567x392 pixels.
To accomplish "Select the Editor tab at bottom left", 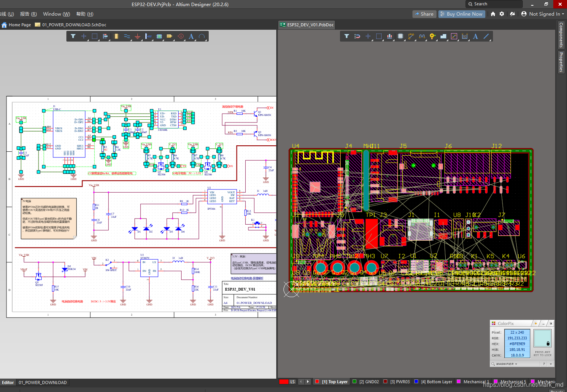I will [8, 382].
